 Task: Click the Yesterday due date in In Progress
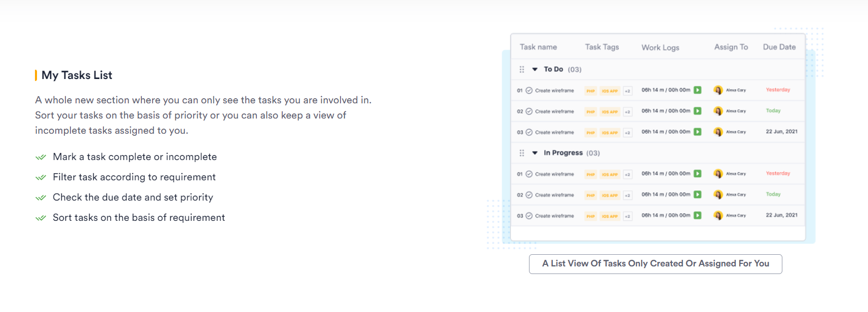pyautogui.click(x=778, y=173)
